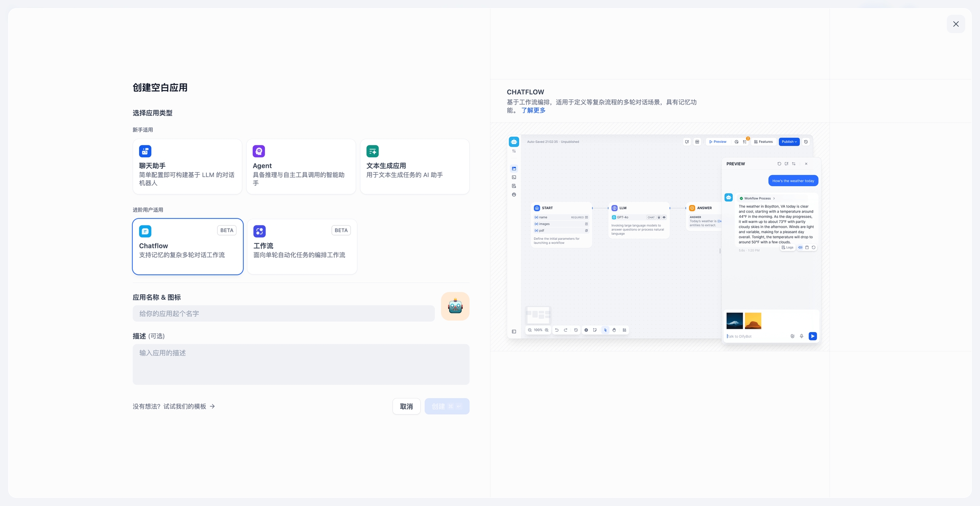
Task: Open the 了解更多 learn more link
Action: pos(533,111)
